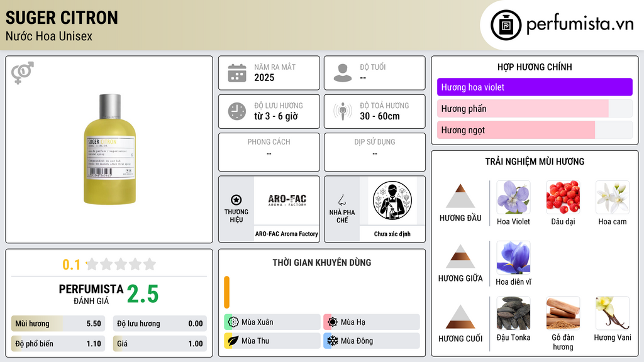Click the Hương cuối pyramid icon

pos(460,317)
